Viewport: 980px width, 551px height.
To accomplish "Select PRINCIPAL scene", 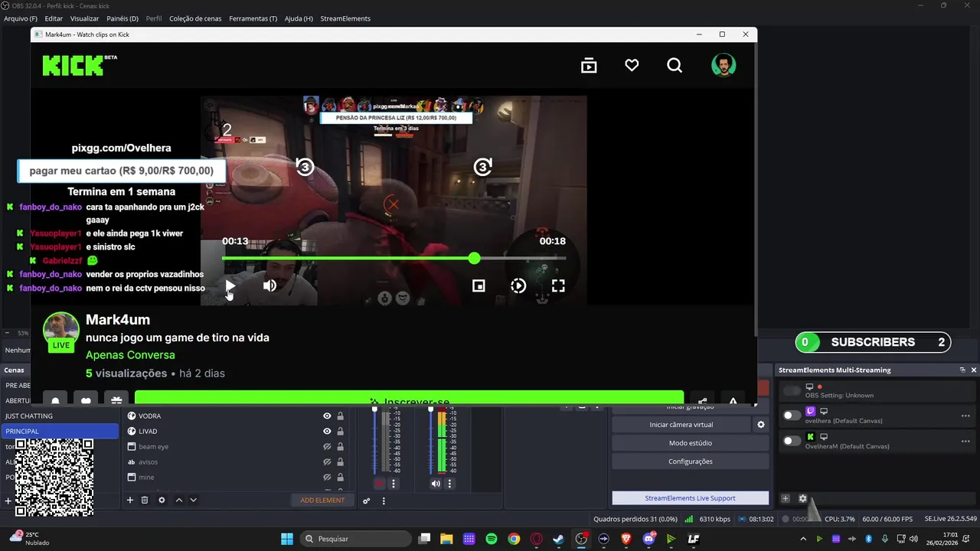I will tap(60, 431).
